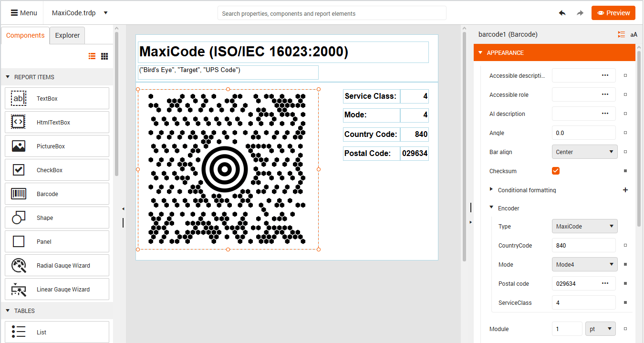
Task: Toggle alphabetical properties sort icon
Action: click(x=634, y=34)
